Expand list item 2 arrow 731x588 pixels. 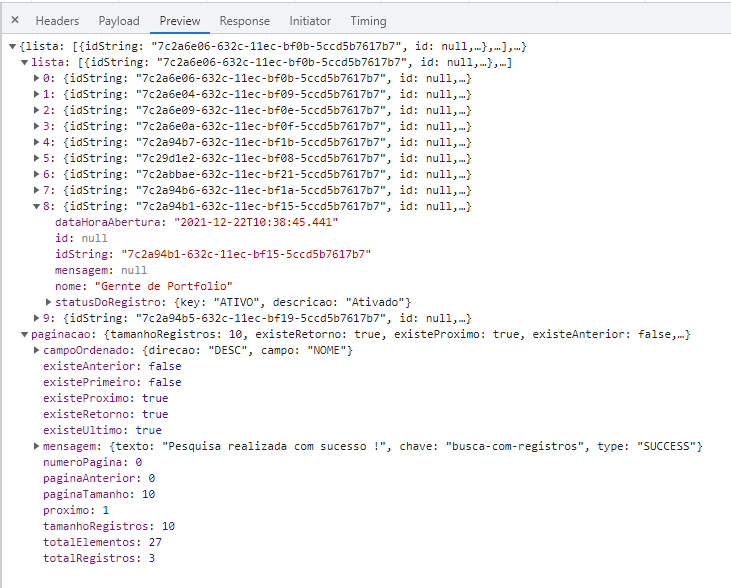36,111
